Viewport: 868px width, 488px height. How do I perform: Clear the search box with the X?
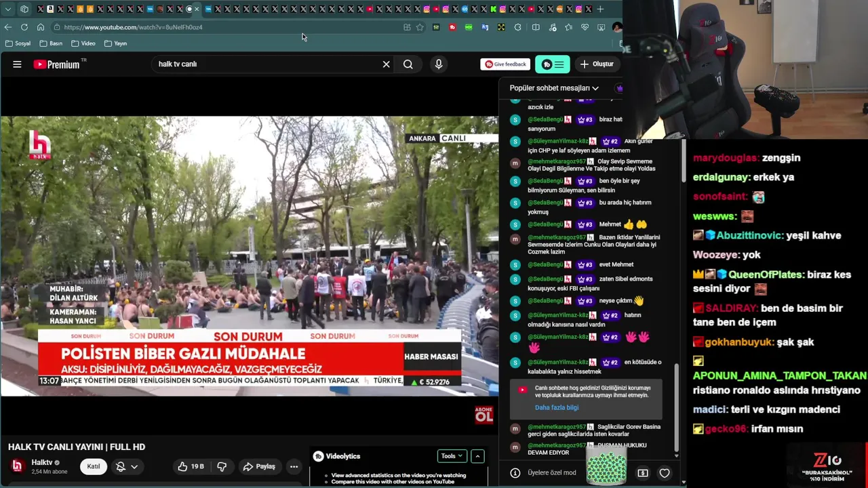(387, 64)
